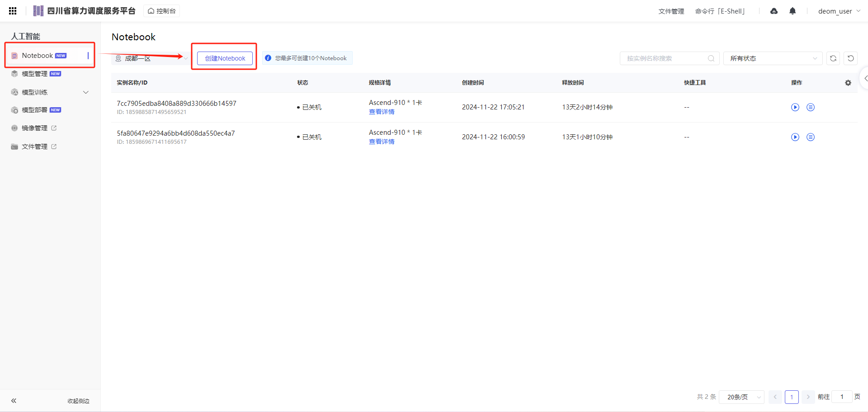Open the 20条/页 page size dropdown
Viewport: 868px width, 412px height.
[741, 397]
